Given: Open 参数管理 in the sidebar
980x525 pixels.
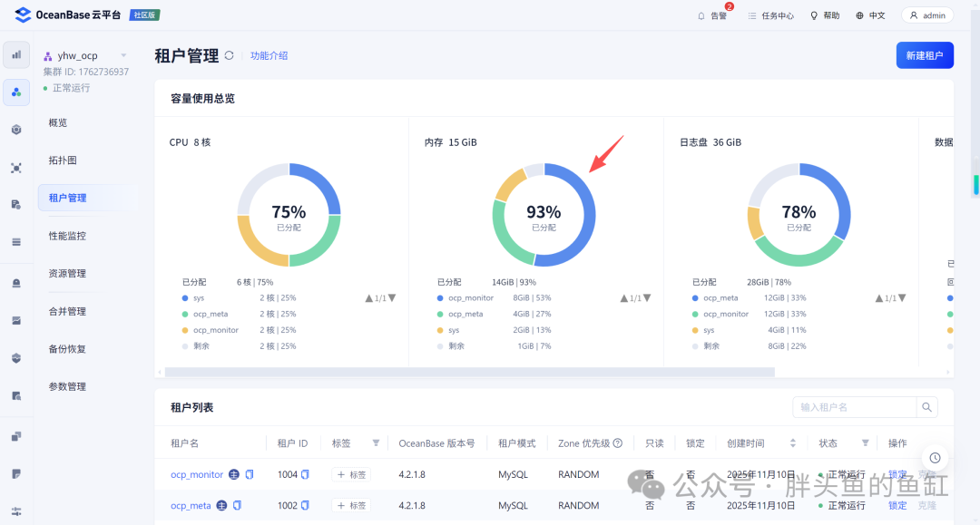Looking at the screenshot, I should click(x=67, y=386).
